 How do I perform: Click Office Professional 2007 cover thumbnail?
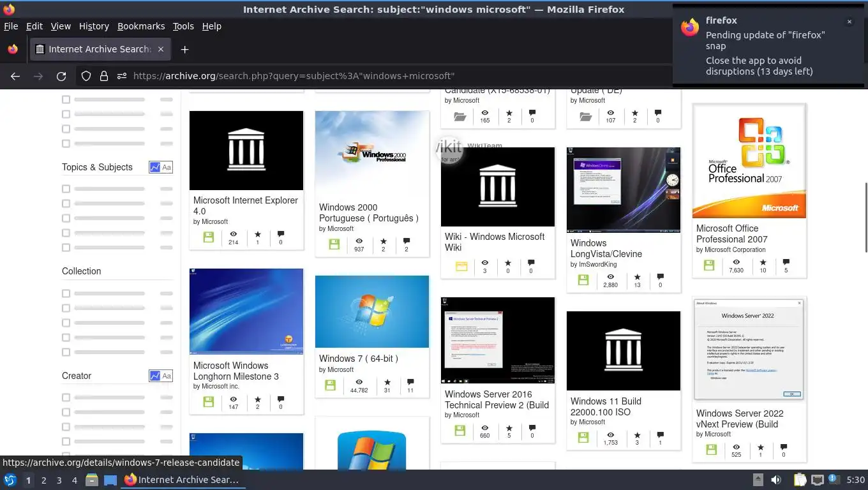click(x=749, y=161)
